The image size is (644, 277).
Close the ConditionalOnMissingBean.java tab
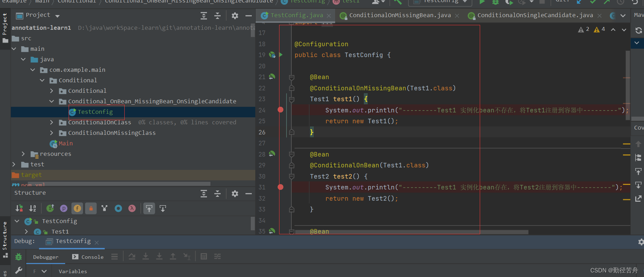(x=457, y=16)
